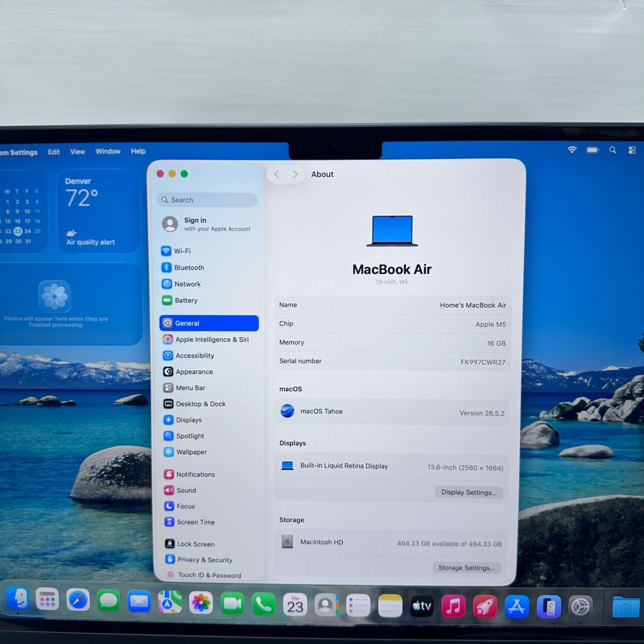Open the View menu

click(78, 152)
